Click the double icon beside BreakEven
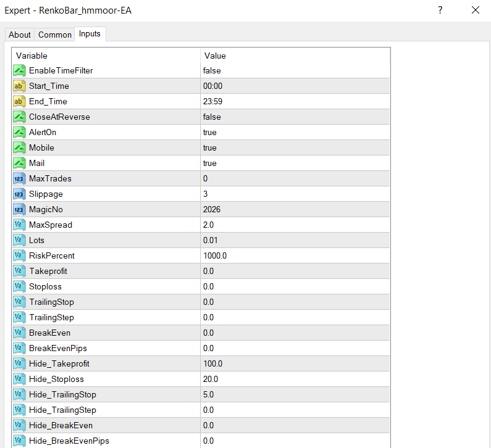This screenshot has height=448, width=491. pyautogui.click(x=19, y=333)
